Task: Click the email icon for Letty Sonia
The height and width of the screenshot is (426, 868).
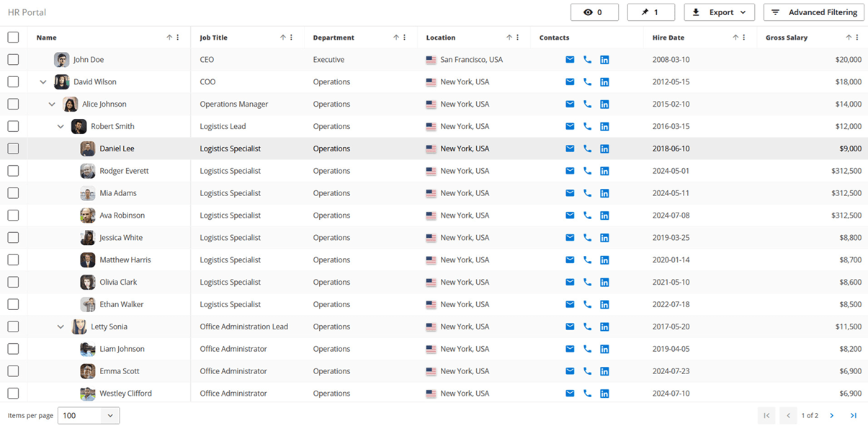Action: pyautogui.click(x=570, y=327)
